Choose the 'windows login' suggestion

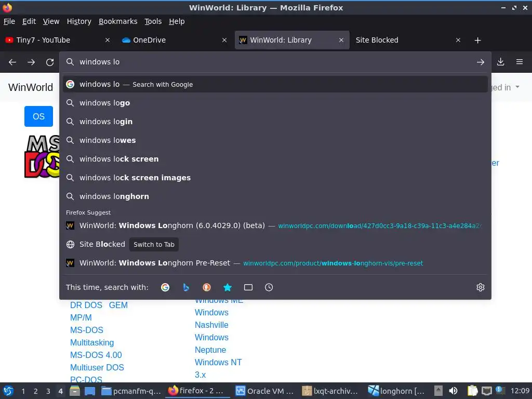tap(275, 122)
